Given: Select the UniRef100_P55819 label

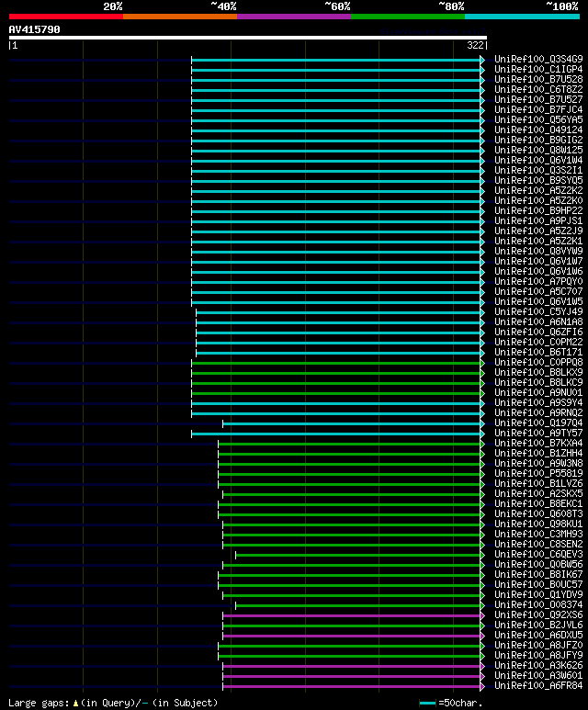Looking at the screenshot, I should pos(538,473).
